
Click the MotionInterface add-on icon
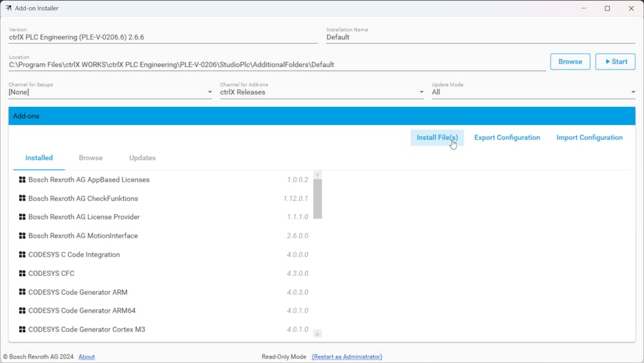tap(22, 235)
